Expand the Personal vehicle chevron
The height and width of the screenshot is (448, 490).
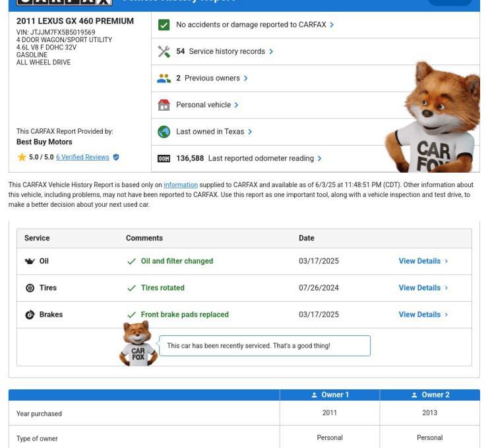pyautogui.click(x=237, y=105)
